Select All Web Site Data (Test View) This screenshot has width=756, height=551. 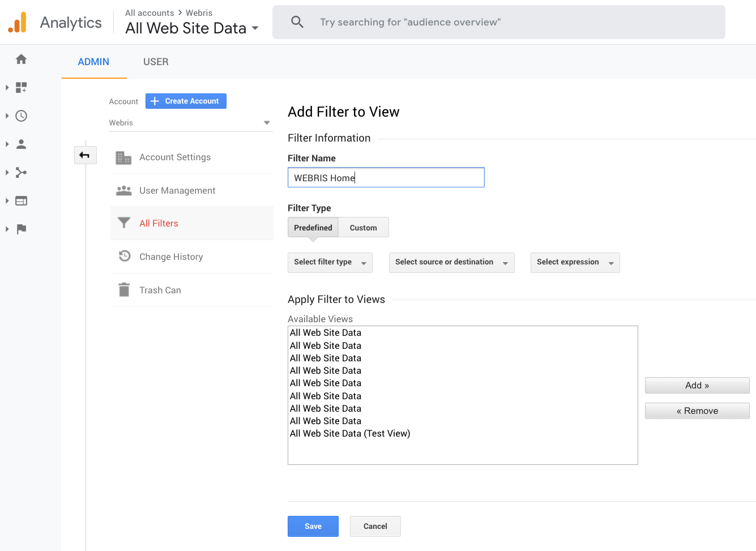pos(350,434)
